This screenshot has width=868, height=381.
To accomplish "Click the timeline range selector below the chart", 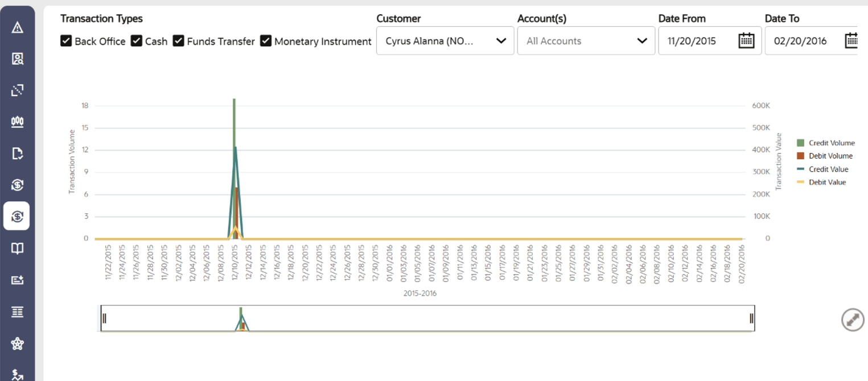I will (x=427, y=319).
